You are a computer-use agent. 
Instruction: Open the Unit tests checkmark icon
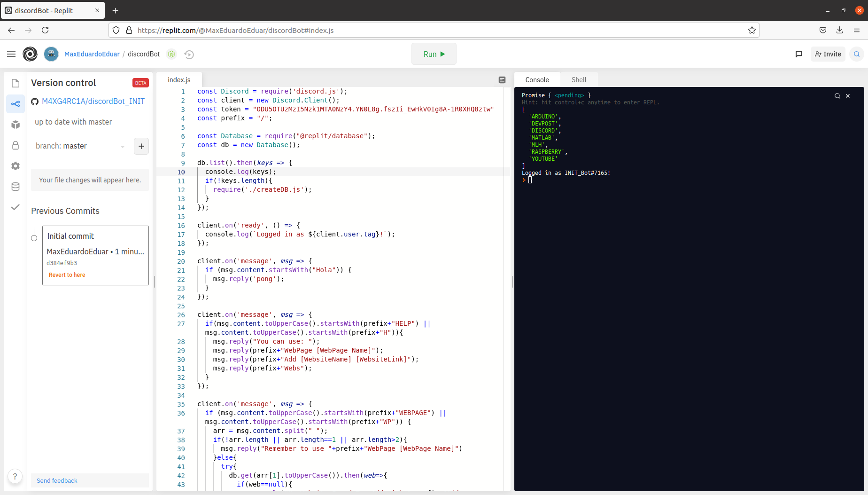[x=15, y=207]
